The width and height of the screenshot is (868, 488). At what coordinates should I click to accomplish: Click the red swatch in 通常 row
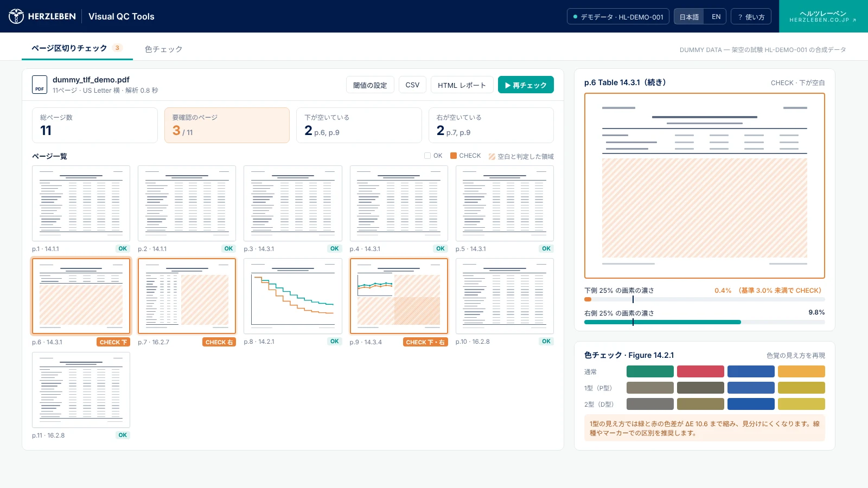(x=700, y=371)
